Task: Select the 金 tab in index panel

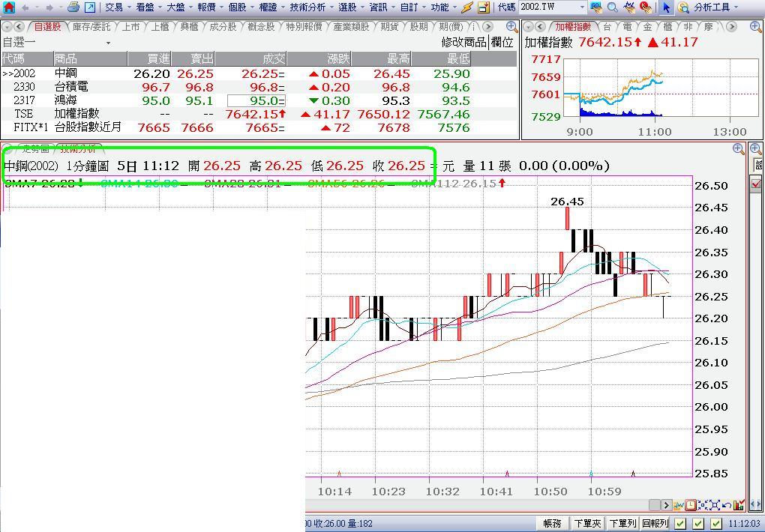Action: (x=647, y=27)
